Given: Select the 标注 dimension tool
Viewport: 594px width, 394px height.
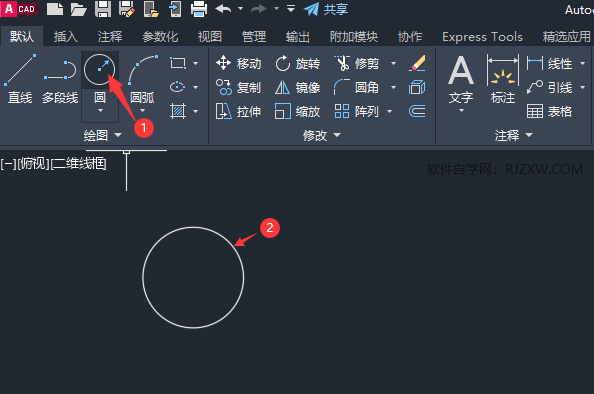Looking at the screenshot, I should coord(503,80).
